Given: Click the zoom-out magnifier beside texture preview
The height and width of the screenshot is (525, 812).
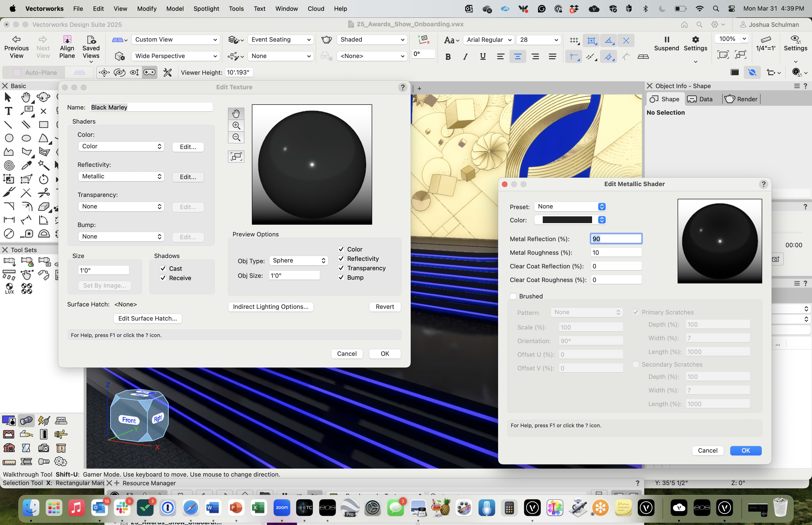Looking at the screenshot, I should tap(236, 137).
